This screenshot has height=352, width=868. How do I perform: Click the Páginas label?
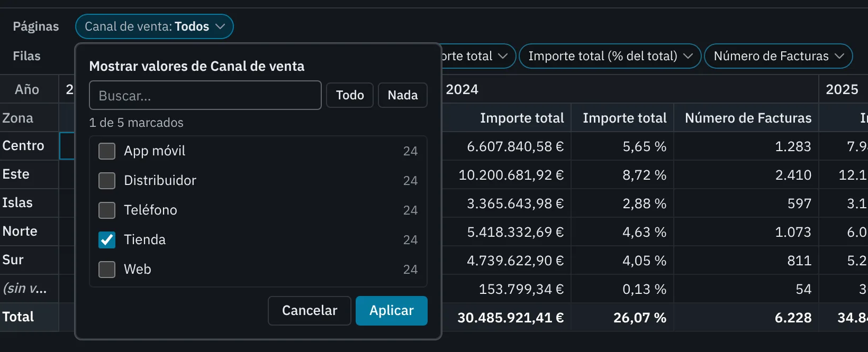click(36, 26)
